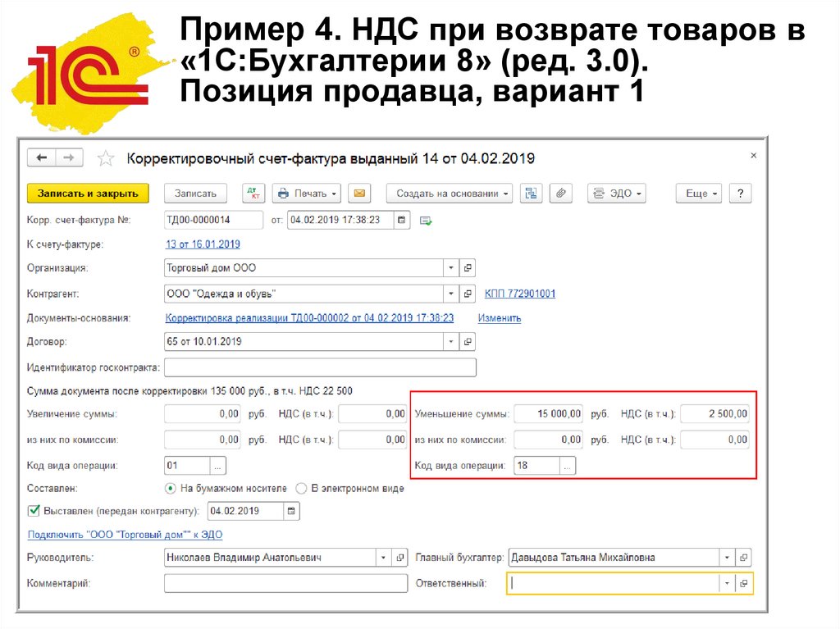Open the Еще menu
Screen dimensions: 840x629
pyautogui.click(x=699, y=194)
